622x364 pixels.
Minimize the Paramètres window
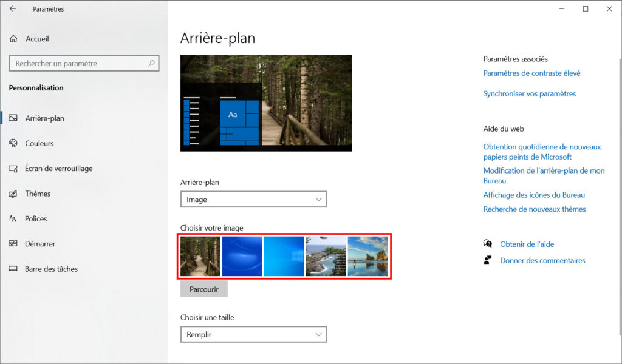tap(562, 8)
